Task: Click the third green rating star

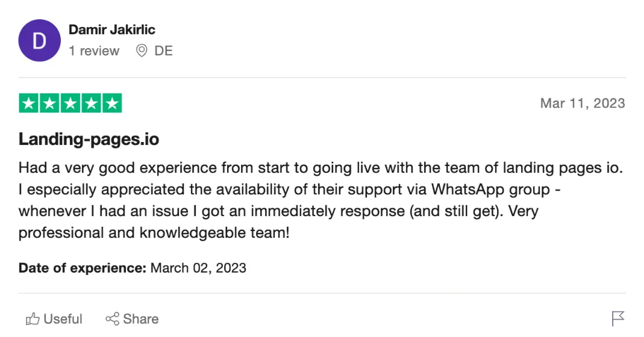Action: [x=70, y=104]
